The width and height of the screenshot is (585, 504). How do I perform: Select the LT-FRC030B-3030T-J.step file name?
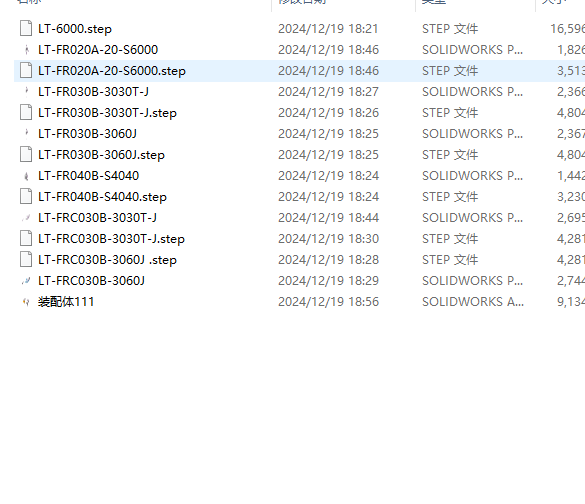[112, 239]
